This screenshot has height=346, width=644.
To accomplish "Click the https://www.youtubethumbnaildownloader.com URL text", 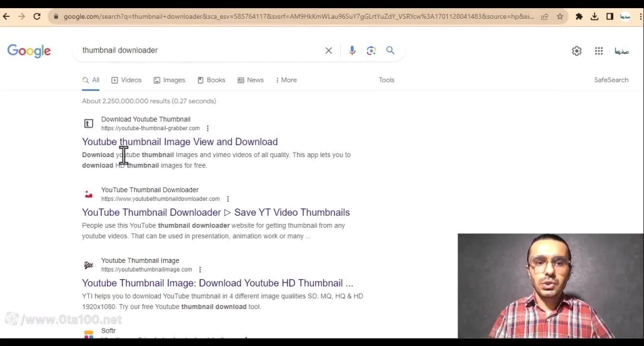I will tap(160, 199).
